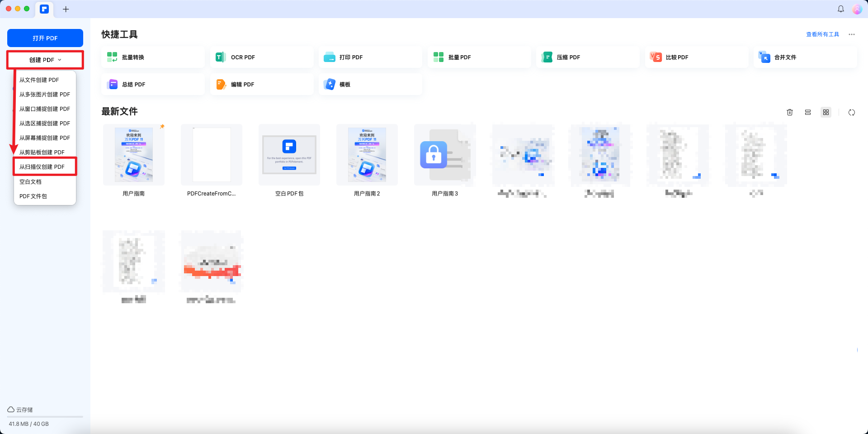Open the user profile avatar
The image size is (868, 434).
click(x=857, y=9)
